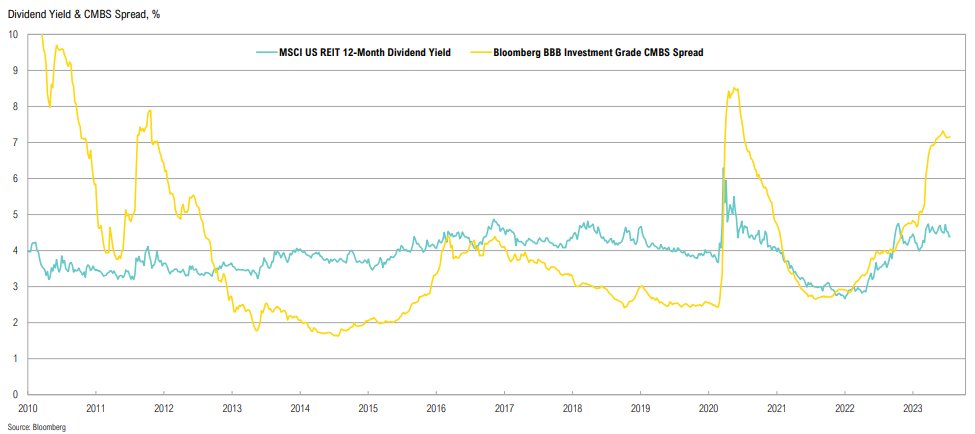The width and height of the screenshot is (975, 434).
Task: Select the yellow line's endpoint in 2023
Action: 949,137
